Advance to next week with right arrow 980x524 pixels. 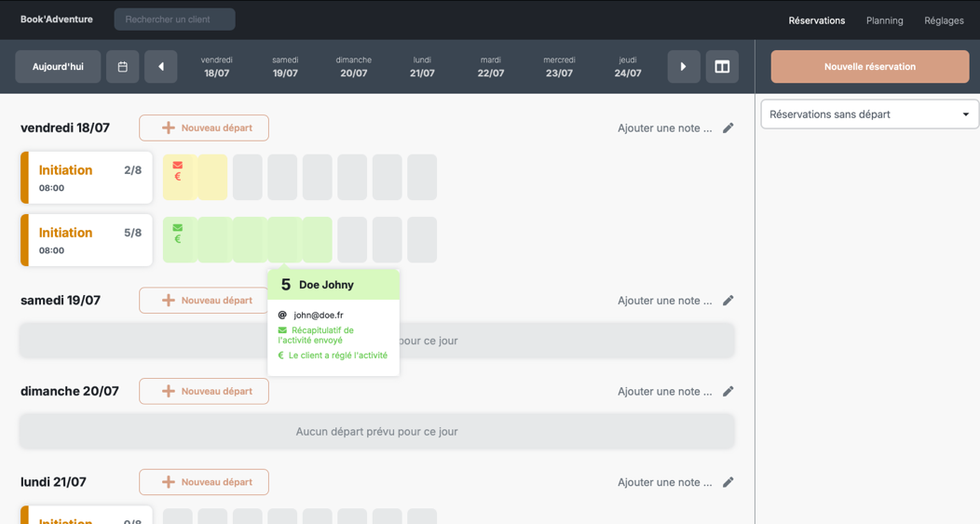coord(684,67)
